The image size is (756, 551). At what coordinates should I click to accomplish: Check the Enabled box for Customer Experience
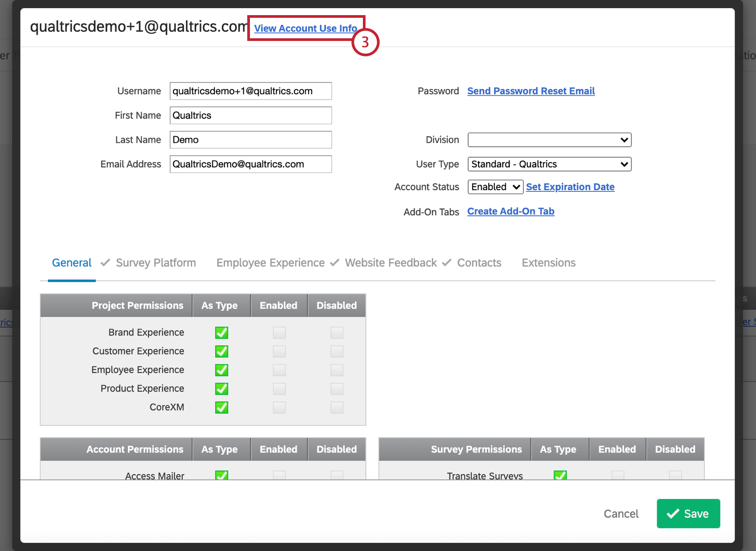279,351
